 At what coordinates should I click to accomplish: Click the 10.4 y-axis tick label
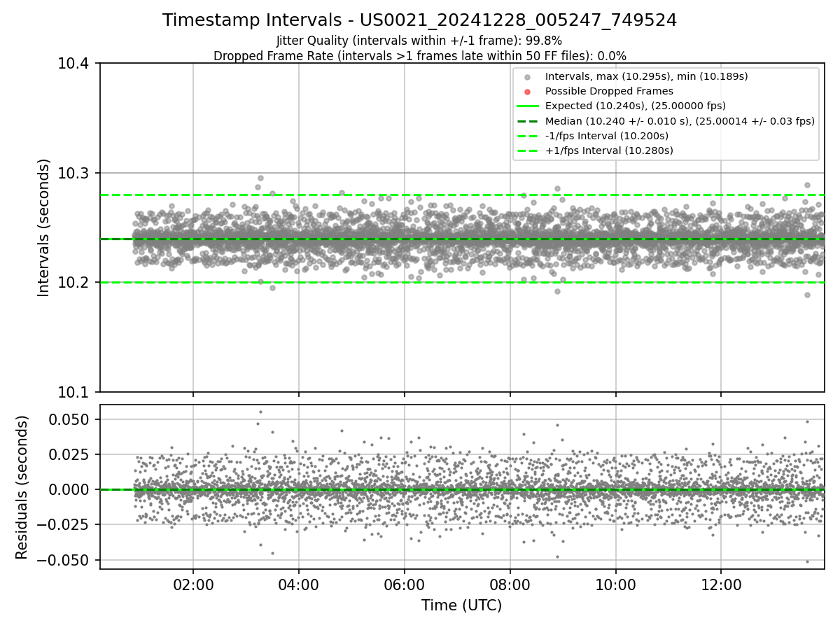[x=75, y=64]
